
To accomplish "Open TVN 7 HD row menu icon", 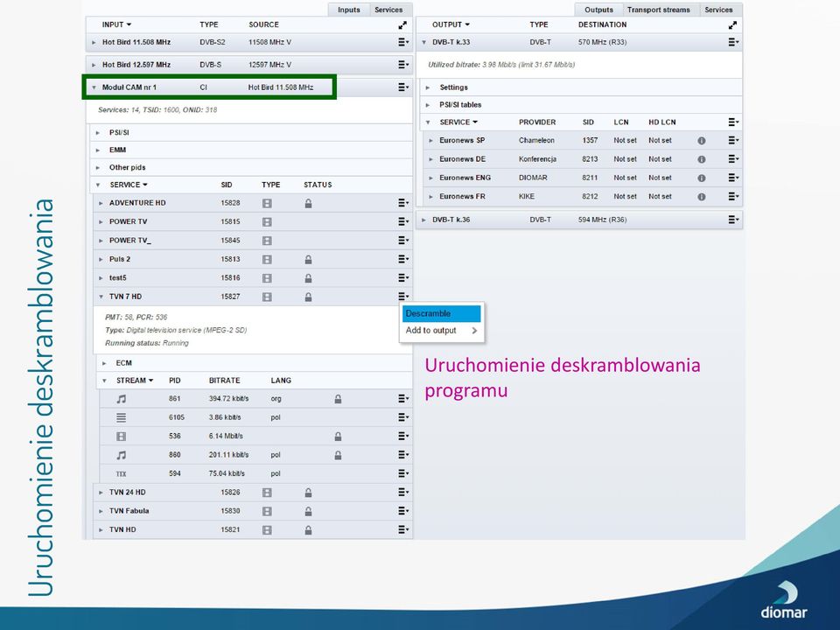I will click(403, 297).
